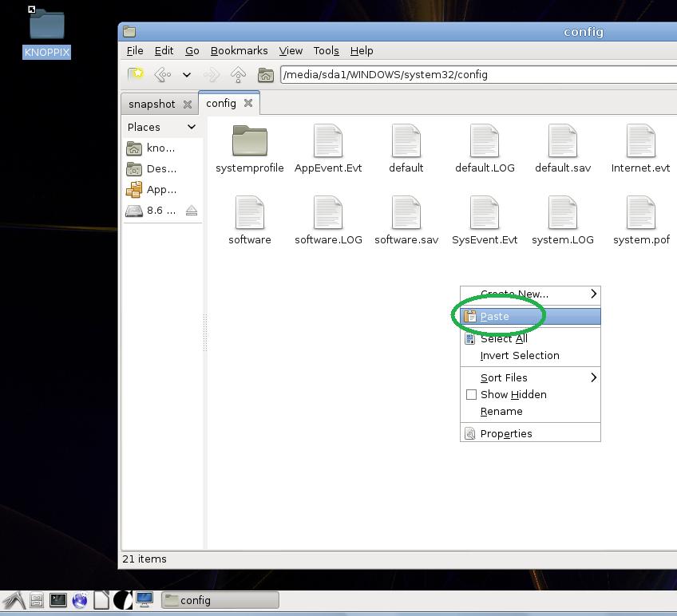Launch the terminal from the taskbar
Screen dimensions: 677x616
click(57, 600)
